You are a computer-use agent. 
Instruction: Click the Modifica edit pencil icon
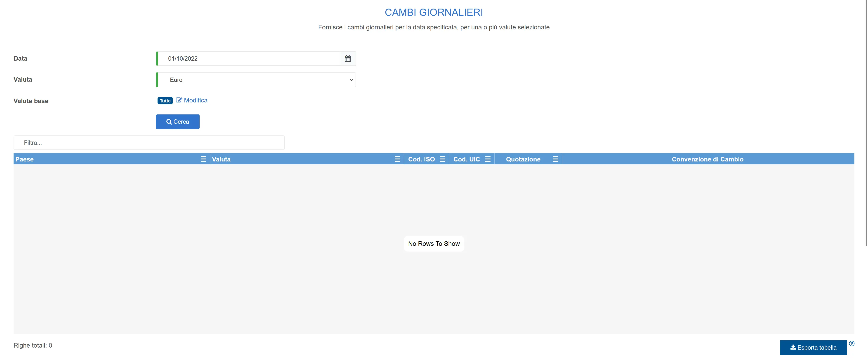(x=179, y=100)
